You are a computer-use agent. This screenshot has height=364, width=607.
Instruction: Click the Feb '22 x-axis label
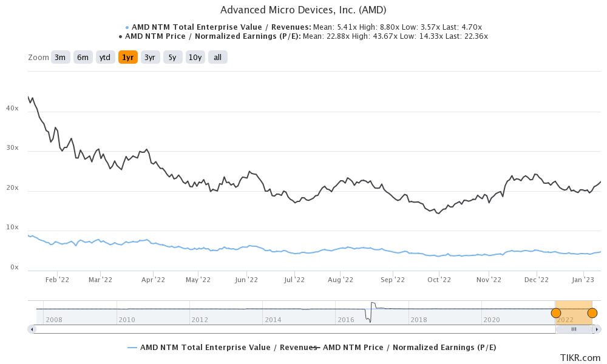[x=57, y=280]
